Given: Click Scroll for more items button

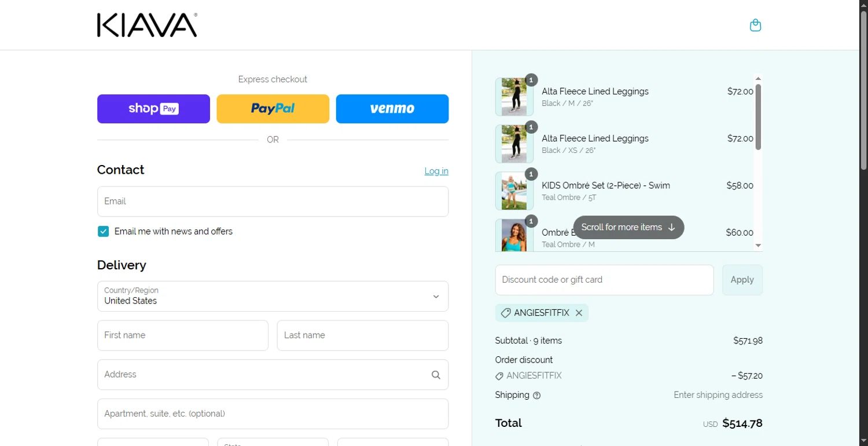Looking at the screenshot, I should click(628, 227).
